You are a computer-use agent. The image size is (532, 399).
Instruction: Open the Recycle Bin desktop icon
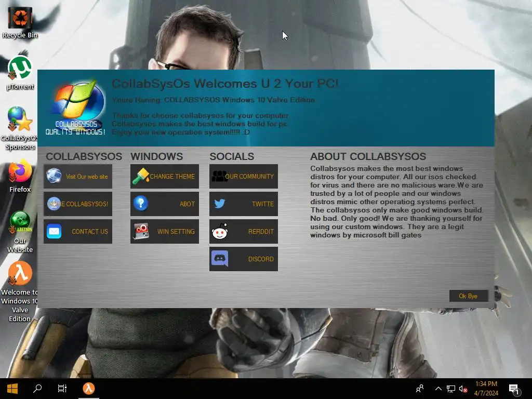coord(20,22)
